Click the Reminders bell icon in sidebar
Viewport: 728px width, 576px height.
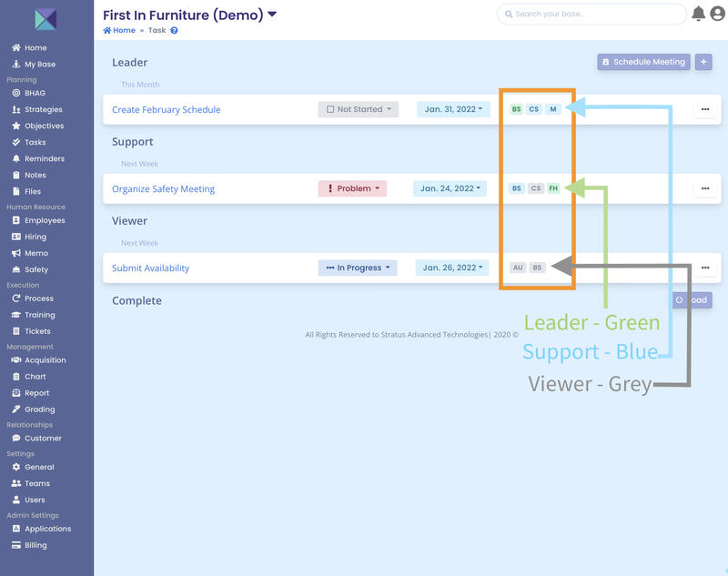[x=16, y=158]
